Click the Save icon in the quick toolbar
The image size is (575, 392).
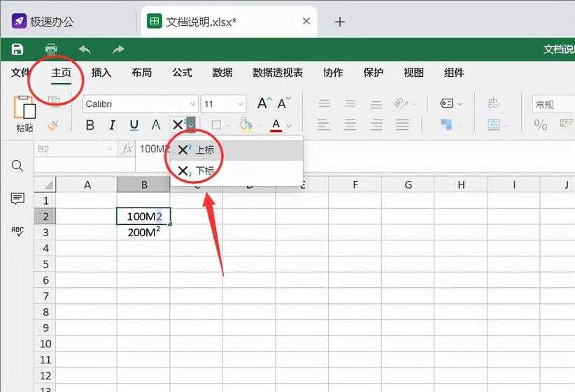pyautogui.click(x=17, y=49)
